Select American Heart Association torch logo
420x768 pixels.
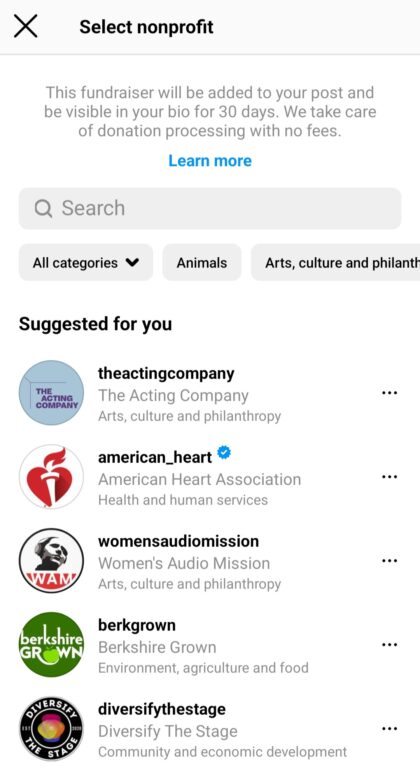coord(51,477)
